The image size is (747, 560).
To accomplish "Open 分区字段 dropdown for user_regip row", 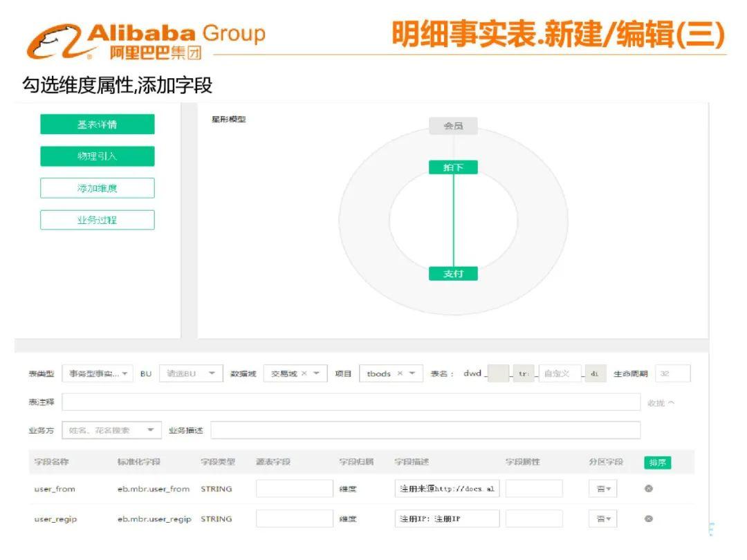I will [x=603, y=519].
